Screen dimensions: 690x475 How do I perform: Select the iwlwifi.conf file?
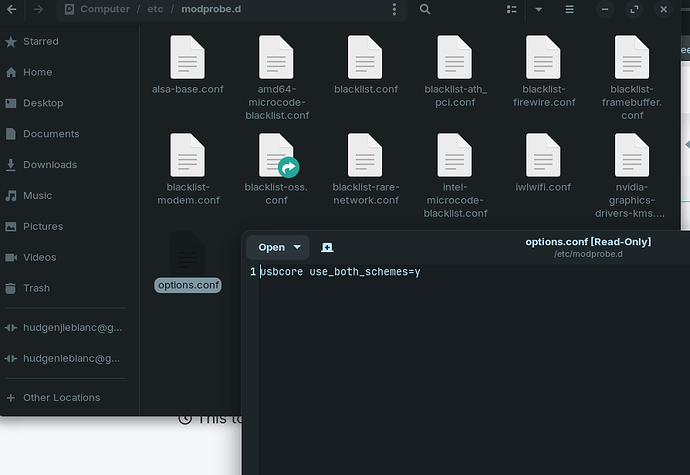[543, 163]
